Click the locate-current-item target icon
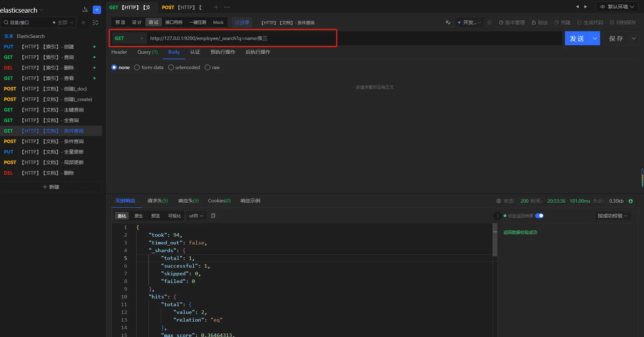This screenshot has height=337, width=644. pyautogui.click(x=83, y=22)
